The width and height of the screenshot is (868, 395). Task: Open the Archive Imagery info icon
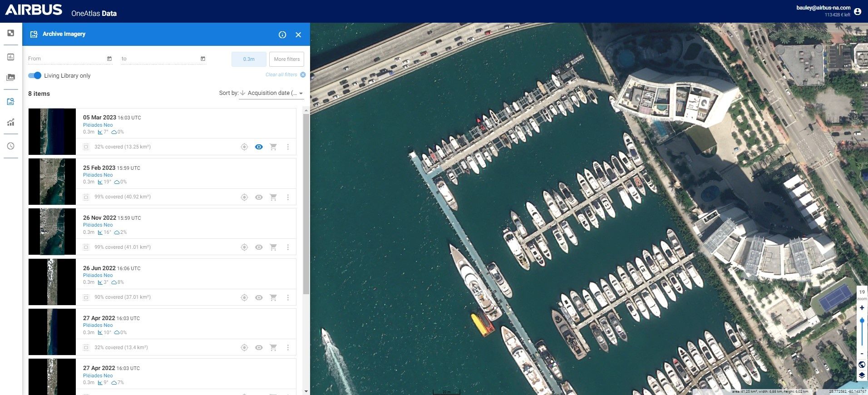pyautogui.click(x=282, y=35)
